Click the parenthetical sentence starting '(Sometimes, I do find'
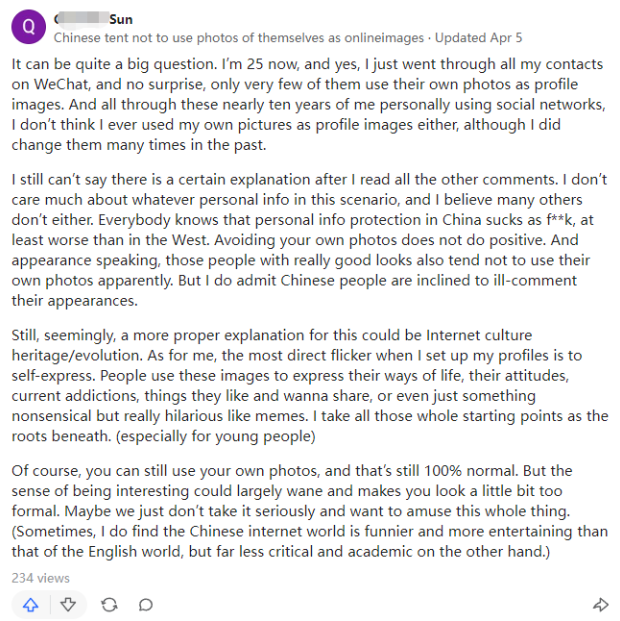 310,541
